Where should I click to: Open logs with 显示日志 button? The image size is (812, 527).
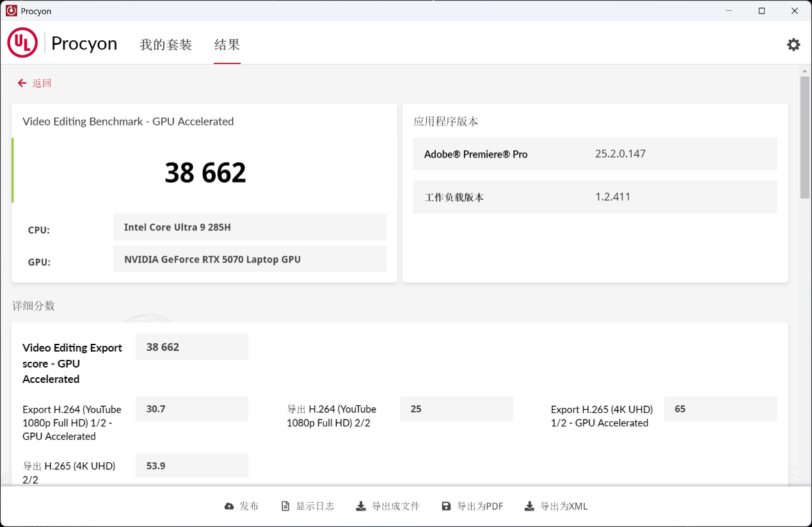308,507
